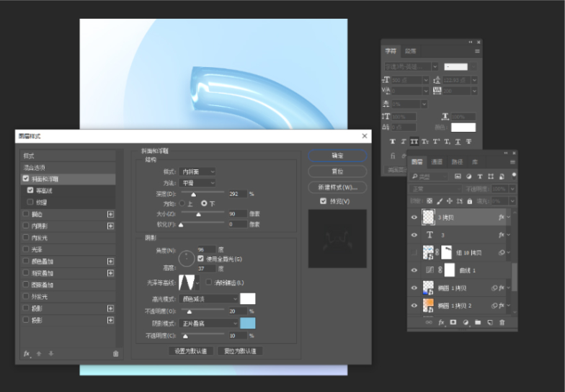Click 新建样式(W)... button
Image resolution: width=565 pixels, height=392 pixels.
click(x=337, y=187)
